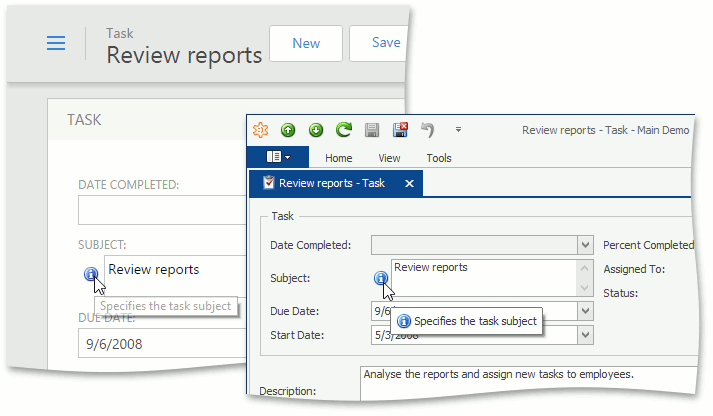Click the Next Record green down arrow
The width and height of the screenshot is (713, 416).
click(316, 130)
